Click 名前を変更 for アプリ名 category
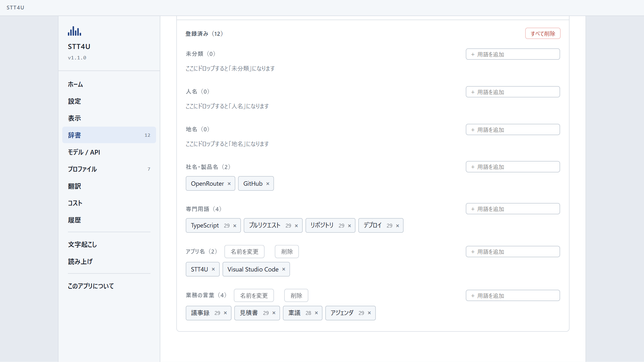644x362 pixels. coord(245,252)
